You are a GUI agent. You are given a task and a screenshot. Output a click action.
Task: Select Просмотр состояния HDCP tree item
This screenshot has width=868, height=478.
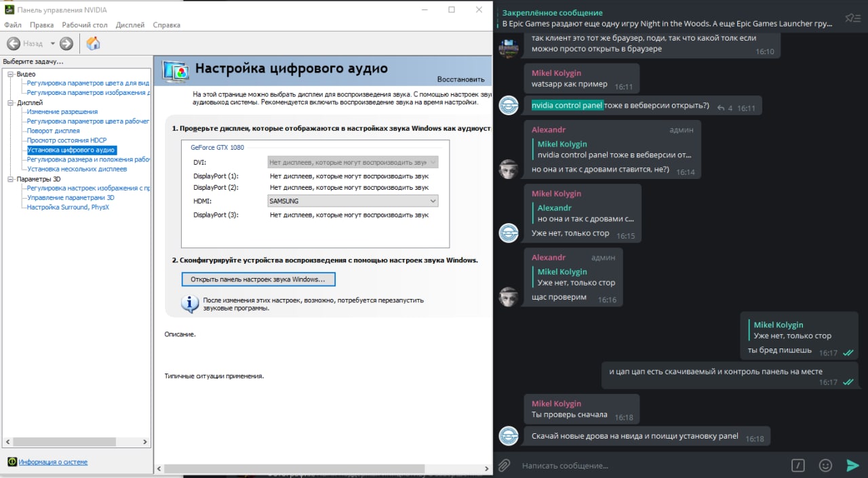pos(66,140)
